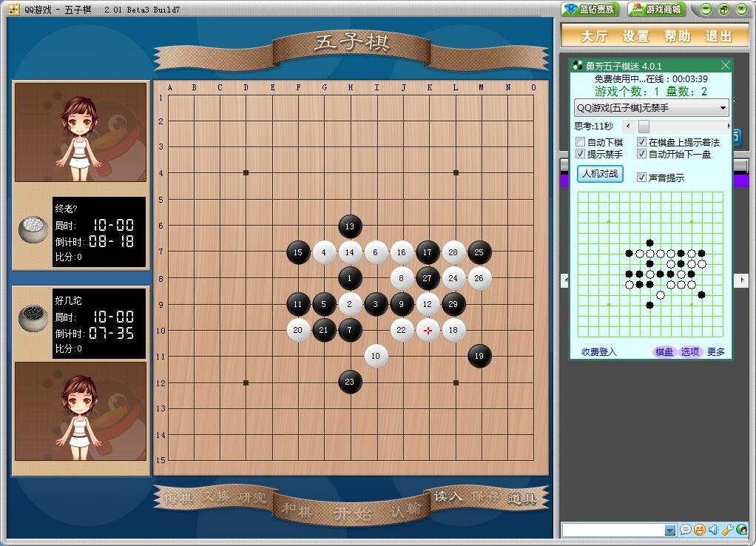Click in the chat message input field
Image resolution: width=756 pixels, height=546 pixels.
click(612, 530)
